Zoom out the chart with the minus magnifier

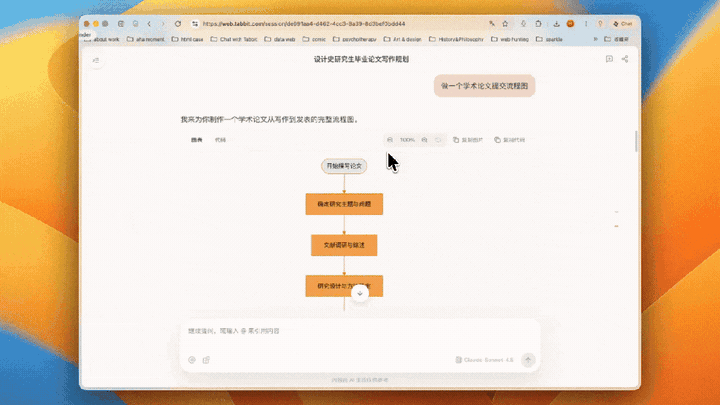(x=390, y=140)
